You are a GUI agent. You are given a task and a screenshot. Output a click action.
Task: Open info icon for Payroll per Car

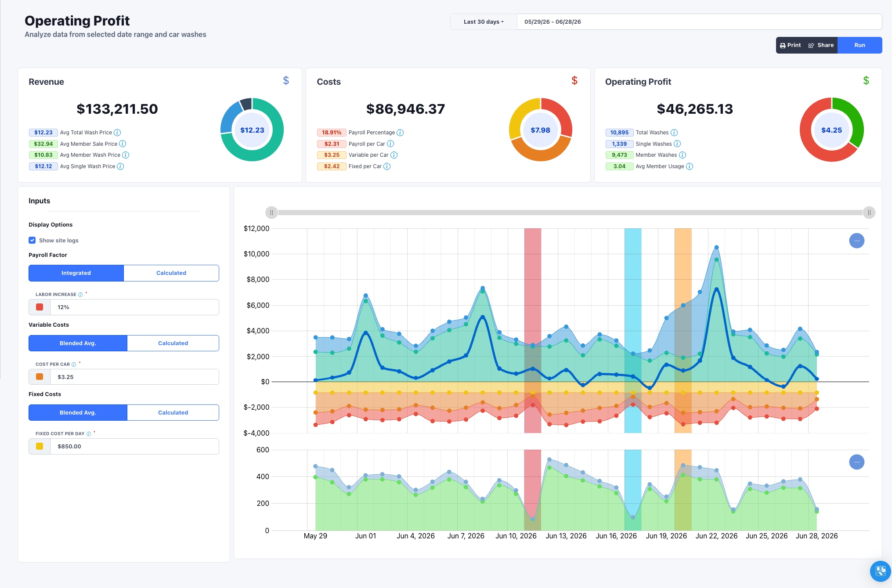[390, 144]
